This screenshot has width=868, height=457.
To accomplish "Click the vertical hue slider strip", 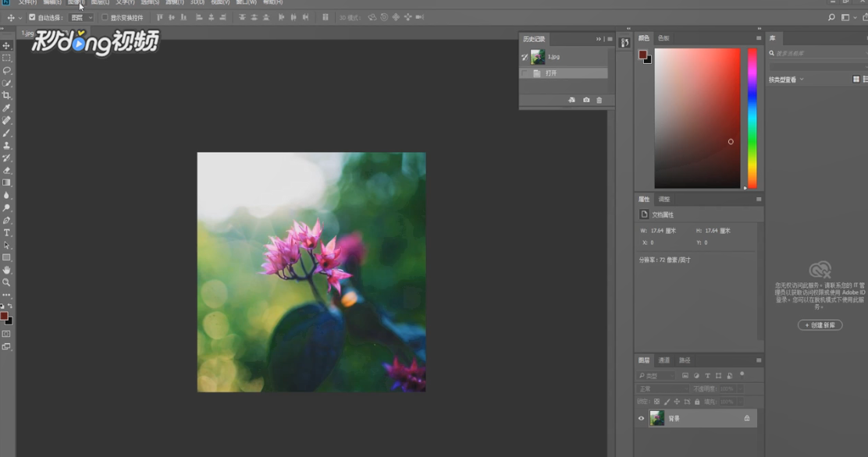I will click(x=752, y=119).
